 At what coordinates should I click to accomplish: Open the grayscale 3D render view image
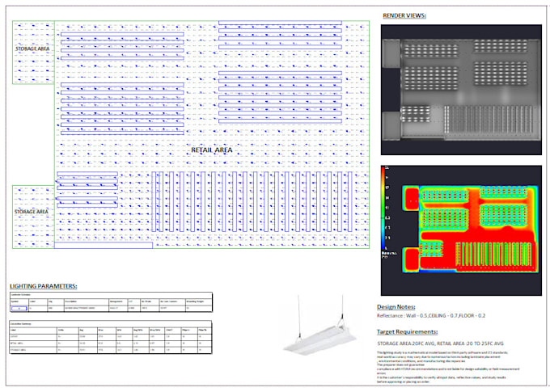[x=461, y=90]
